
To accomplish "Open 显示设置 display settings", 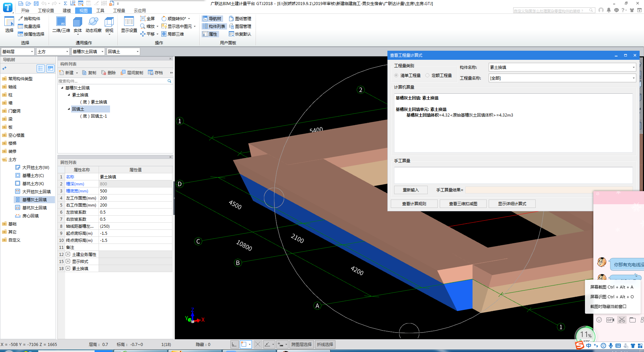I will pyautogui.click(x=129, y=24).
